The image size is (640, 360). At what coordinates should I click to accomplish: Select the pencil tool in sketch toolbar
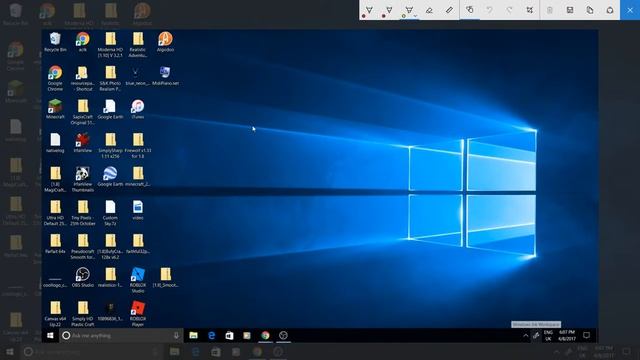coord(389,10)
